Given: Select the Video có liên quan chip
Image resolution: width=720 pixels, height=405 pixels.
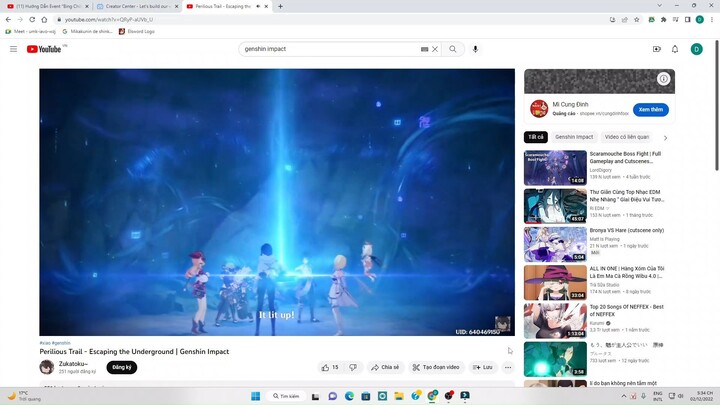Looking at the screenshot, I should click(627, 137).
